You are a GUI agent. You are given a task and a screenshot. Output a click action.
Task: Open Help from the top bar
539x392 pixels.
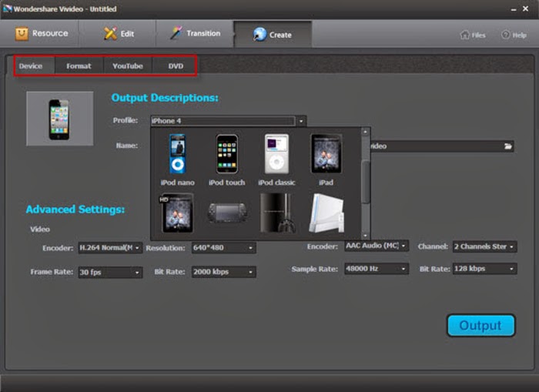(514, 35)
